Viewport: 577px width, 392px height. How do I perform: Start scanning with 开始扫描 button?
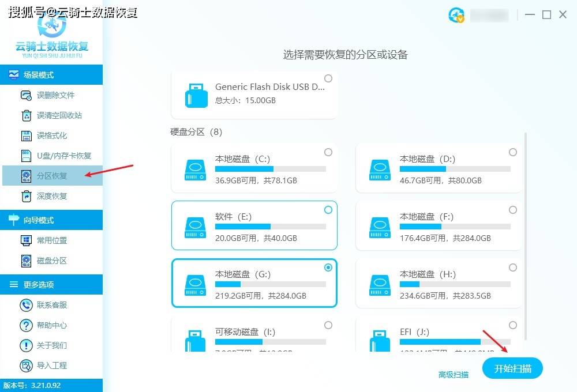click(512, 368)
